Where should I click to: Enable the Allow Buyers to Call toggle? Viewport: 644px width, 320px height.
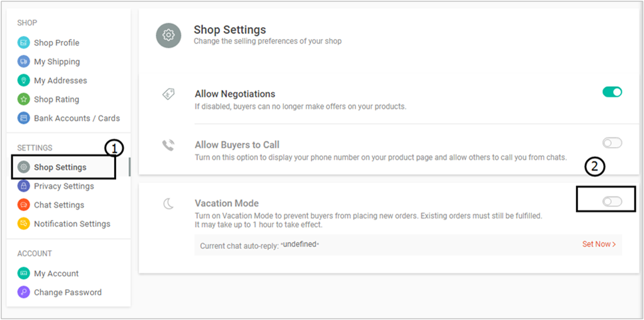click(x=612, y=143)
